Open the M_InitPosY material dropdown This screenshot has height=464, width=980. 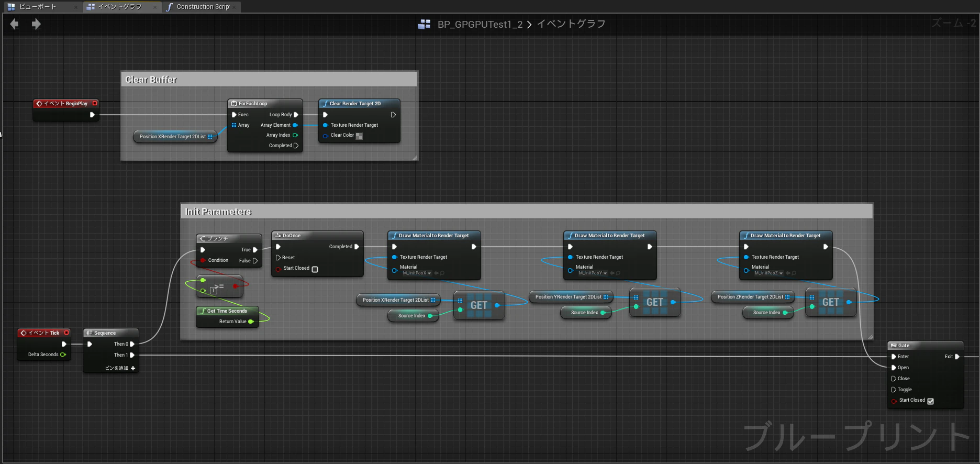(593, 273)
